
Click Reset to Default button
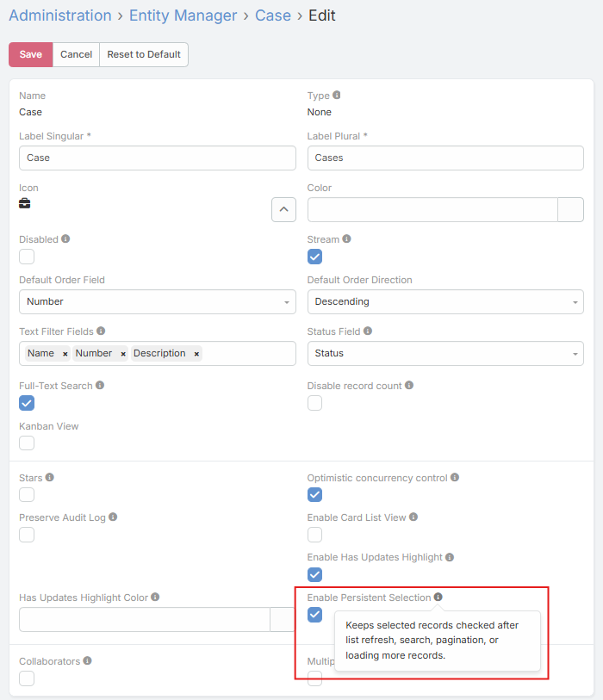(x=144, y=54)
